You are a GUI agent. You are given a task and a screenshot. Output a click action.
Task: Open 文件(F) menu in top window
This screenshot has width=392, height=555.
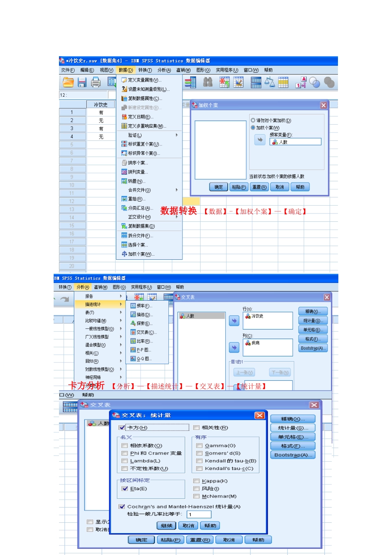[x=68, y=70]
